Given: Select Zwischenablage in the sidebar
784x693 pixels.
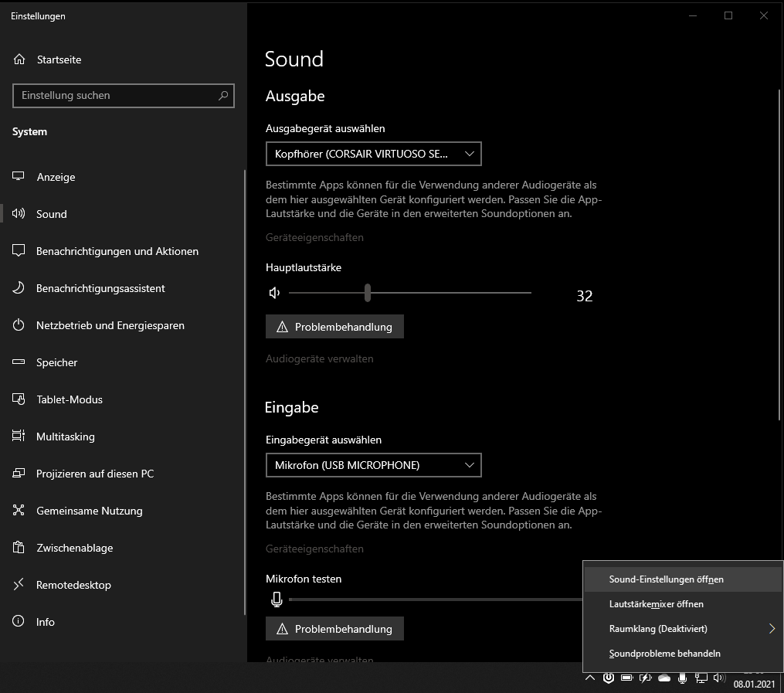Looking at the screenshot, I should [74, 548].
